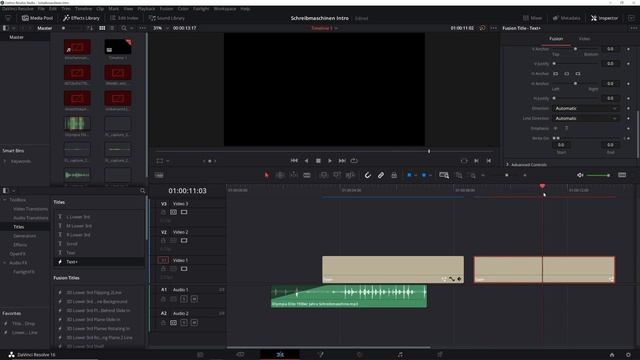Image resolution: width=640 pixels, height=360 pixels.
Task: Pick the Blade Edit Mode tool
Action: (307, 175)
